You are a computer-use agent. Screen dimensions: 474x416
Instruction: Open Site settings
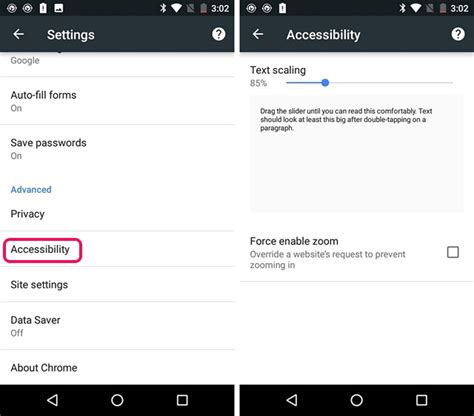117,285
